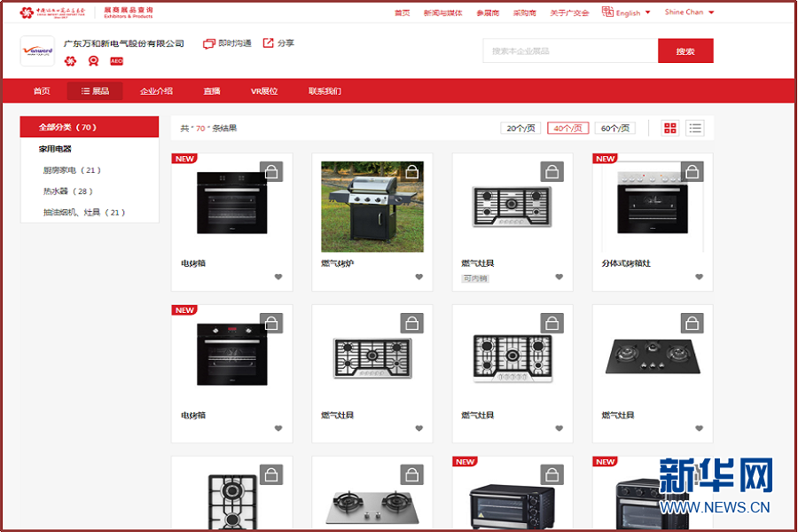Select 60个/页 page size option
The image size is (798, 532).
coord(614,129)
